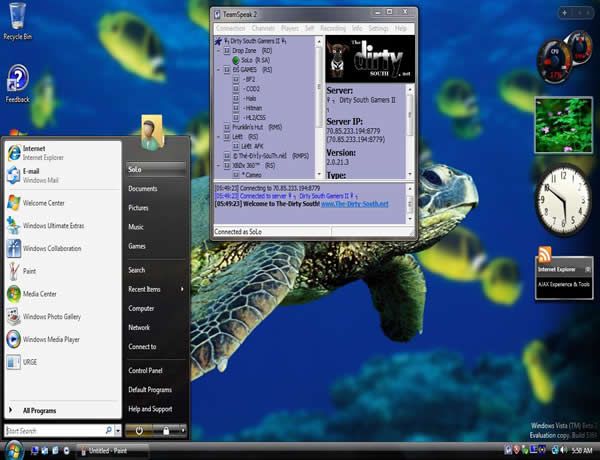Screen dimensions: 600x460
Task: Open the Dirty-South.net link in chat log
Action: (355, 204)
